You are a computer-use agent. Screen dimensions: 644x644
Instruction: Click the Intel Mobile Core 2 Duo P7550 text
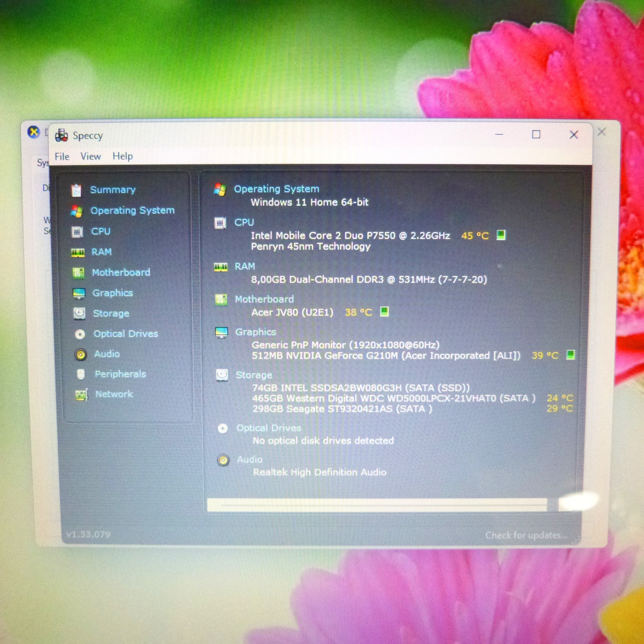click(x=350, y=235)
